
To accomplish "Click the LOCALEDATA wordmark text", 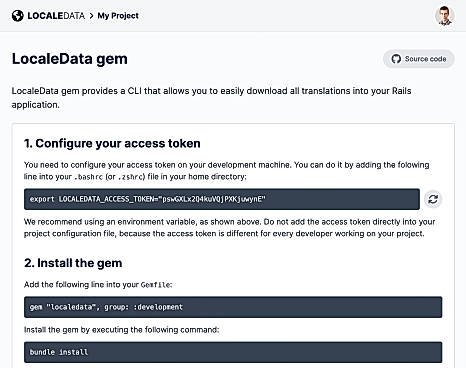I will click(56, 16).
